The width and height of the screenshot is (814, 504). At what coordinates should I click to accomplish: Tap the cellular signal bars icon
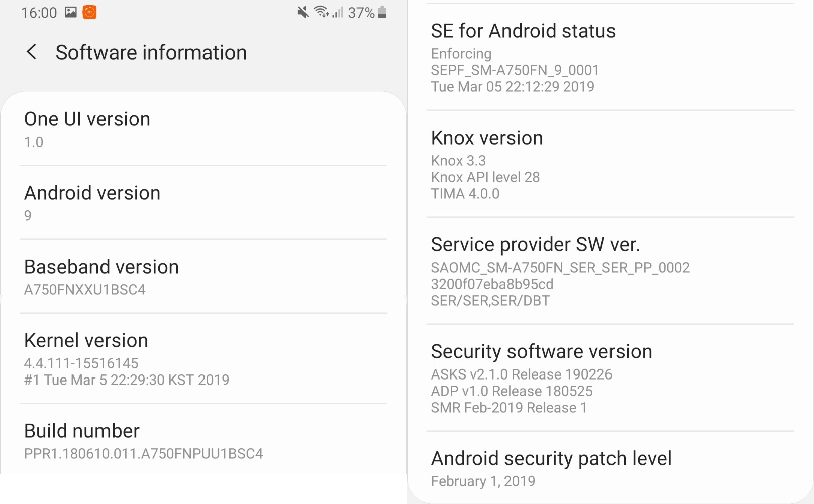[x=338, y=12]
